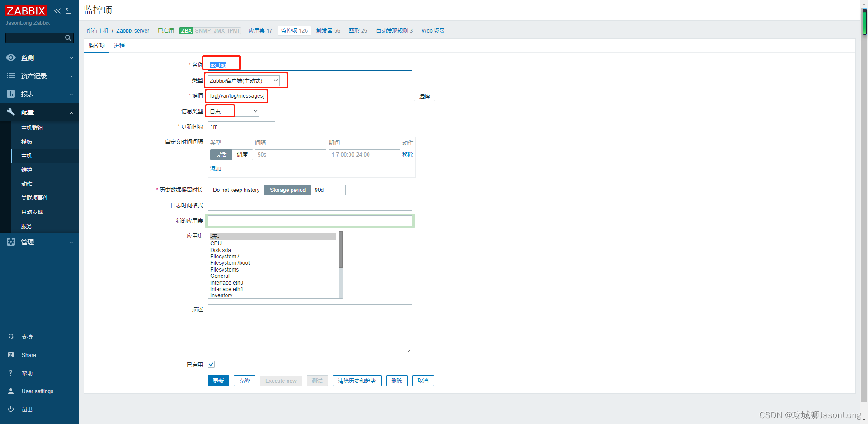Choose Do not keep history option
The width and height of the screenshot is (868, 424).
coord(236,190)
